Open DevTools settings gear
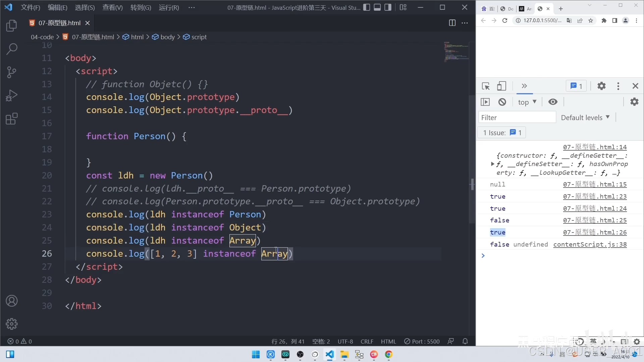Screen dimensions: 644x362 [601, 86]
